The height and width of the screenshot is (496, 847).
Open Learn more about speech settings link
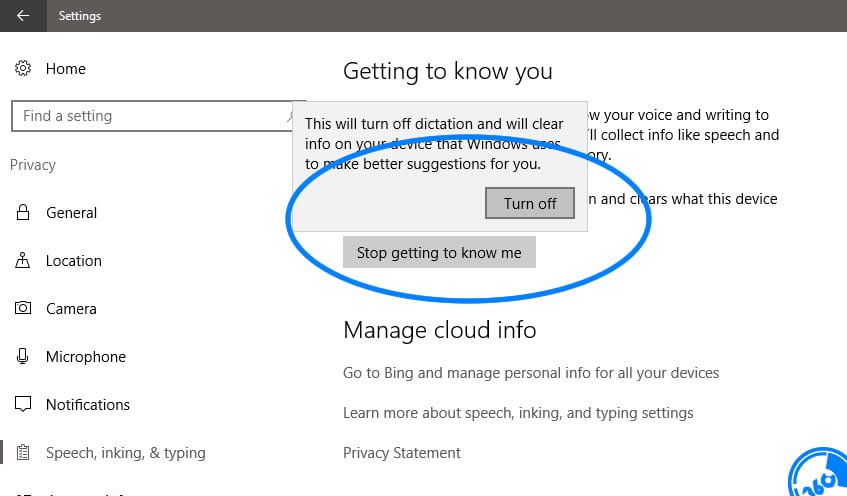[x=518, y=413]
